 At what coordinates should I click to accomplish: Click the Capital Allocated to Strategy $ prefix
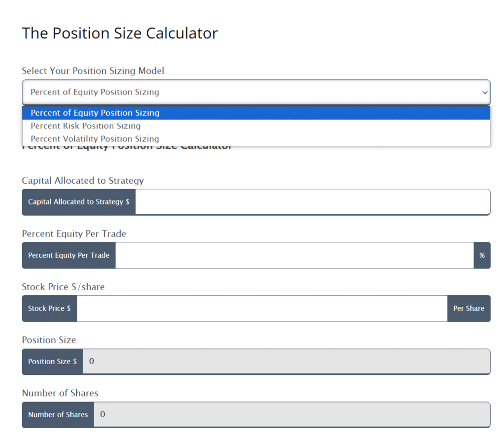[x=79, y=202]
